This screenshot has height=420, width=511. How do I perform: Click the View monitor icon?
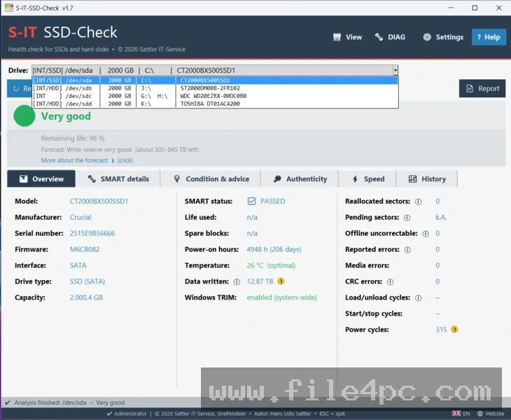337,37
